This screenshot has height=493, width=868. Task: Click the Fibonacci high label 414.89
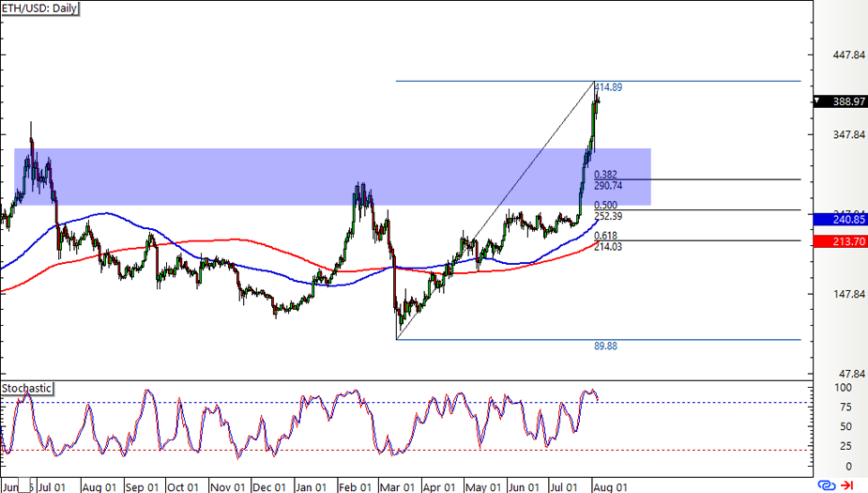[608, 87]
